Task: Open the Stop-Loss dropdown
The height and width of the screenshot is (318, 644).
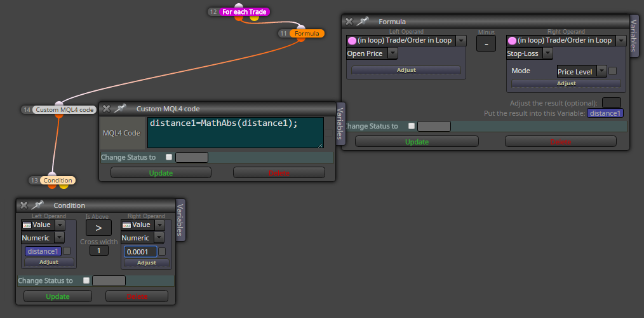Action: (x=530, y=53)
